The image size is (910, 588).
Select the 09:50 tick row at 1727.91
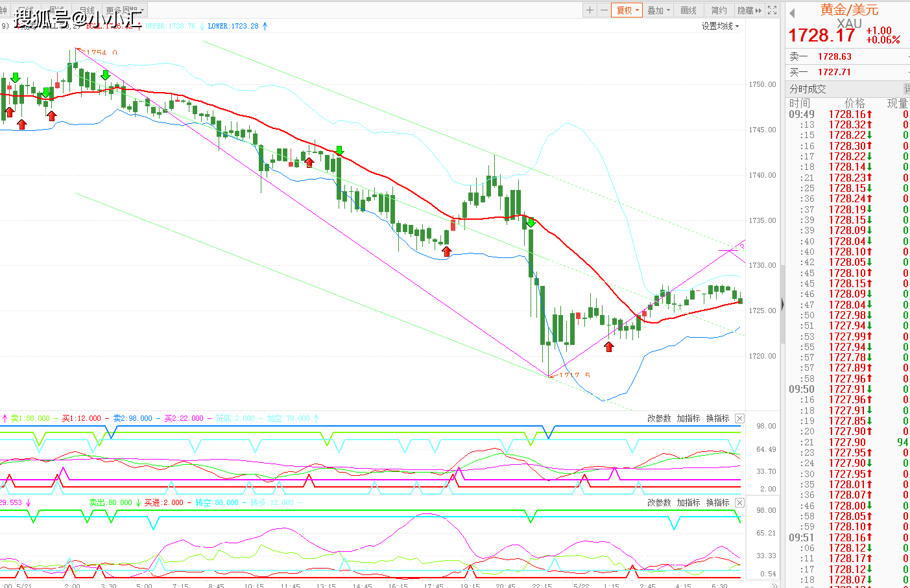pyautogui.click(x=848, y=389)
